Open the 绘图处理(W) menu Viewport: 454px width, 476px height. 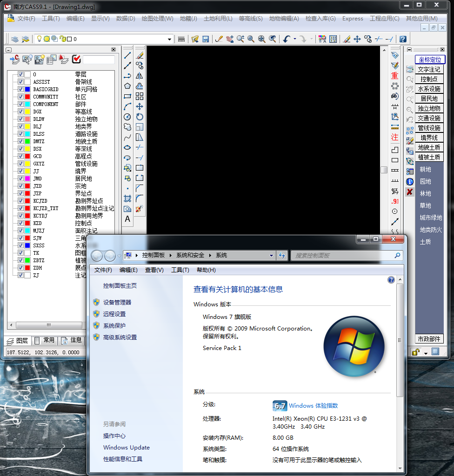(x=157, y=19)
